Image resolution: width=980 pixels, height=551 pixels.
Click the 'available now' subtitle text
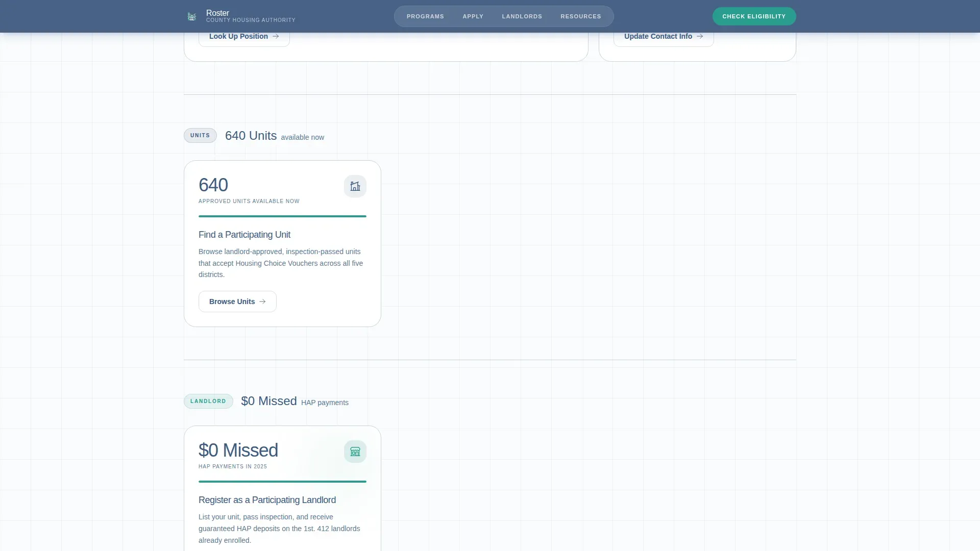[302, 137]
